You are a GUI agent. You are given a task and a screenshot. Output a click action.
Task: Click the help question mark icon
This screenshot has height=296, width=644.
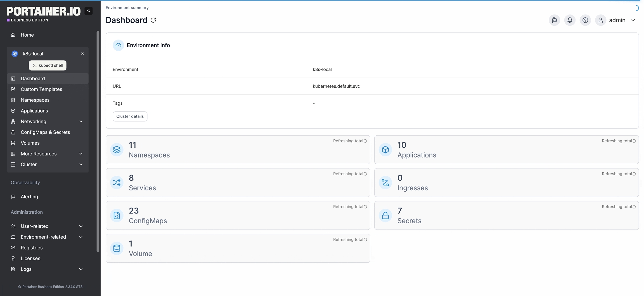(585, 20)
